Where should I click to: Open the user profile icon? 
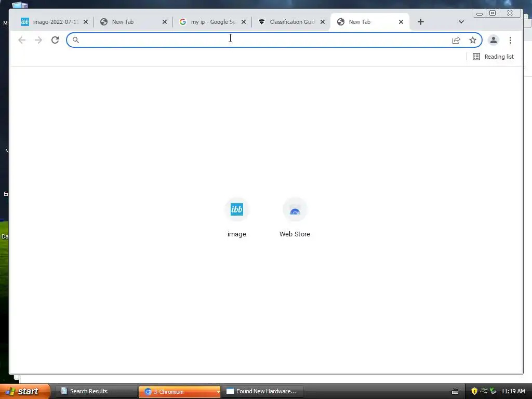pos(494,40)
